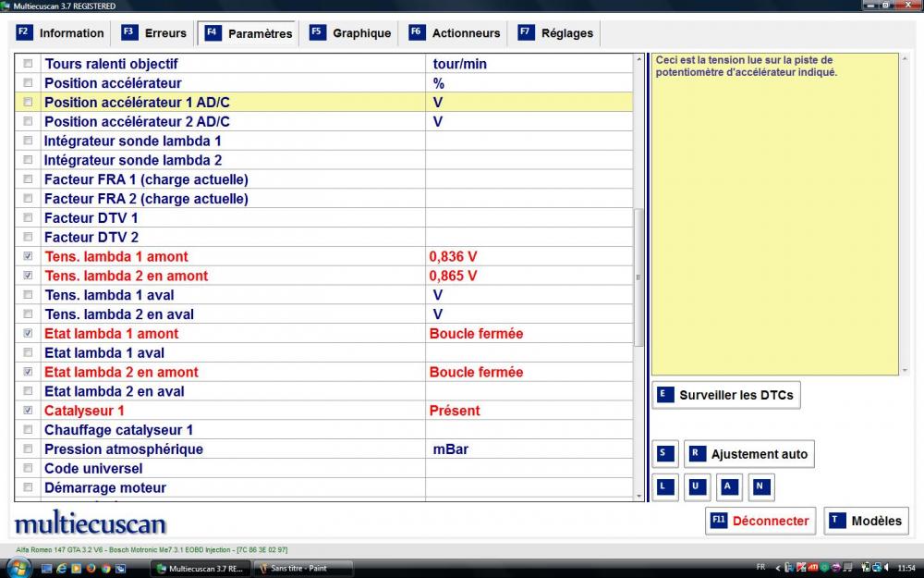The height and width of the screenshot is (578, 924).
Task: Click the L shortcut icon button
Action: click(664, 486)
